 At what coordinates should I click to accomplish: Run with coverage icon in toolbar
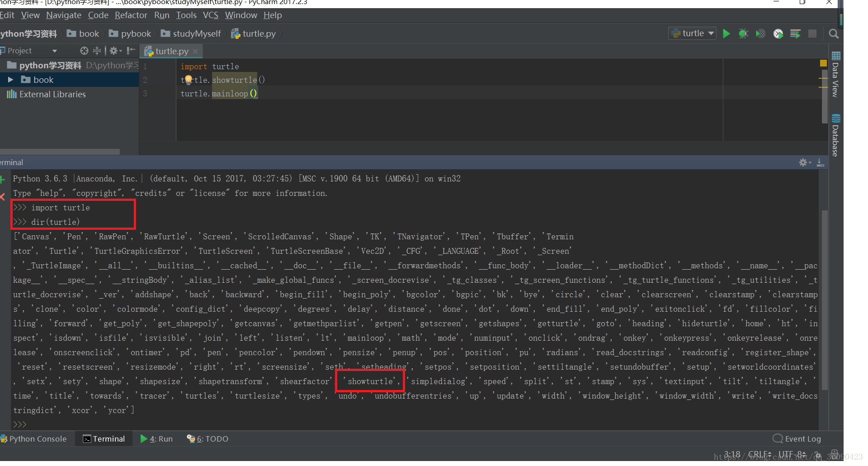761,33
